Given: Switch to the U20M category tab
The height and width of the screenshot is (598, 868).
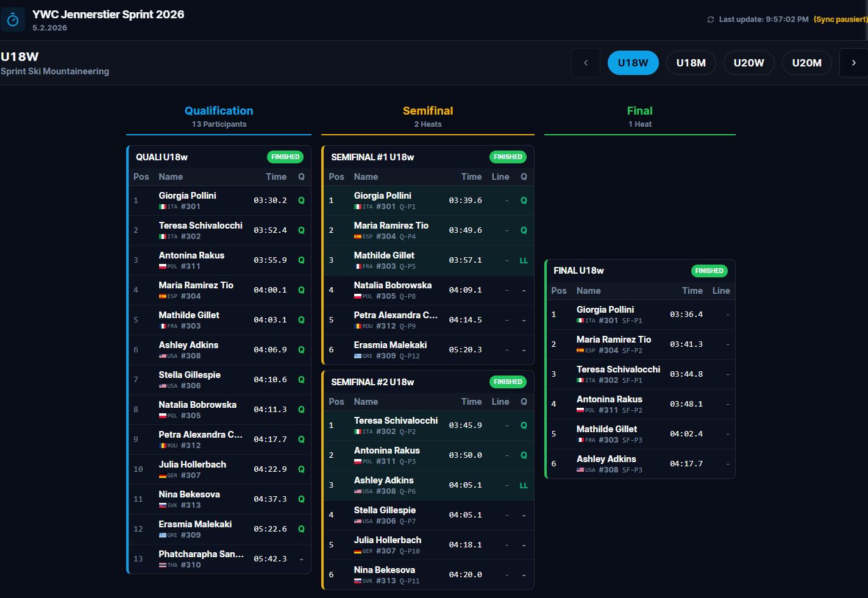Looking at the screenshot, I should 807,63.
